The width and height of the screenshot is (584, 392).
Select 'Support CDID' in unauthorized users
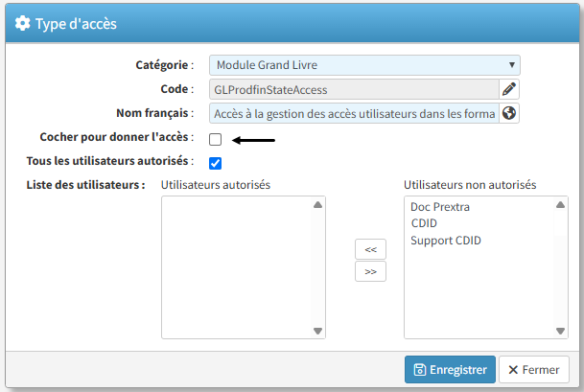point(445,240)
